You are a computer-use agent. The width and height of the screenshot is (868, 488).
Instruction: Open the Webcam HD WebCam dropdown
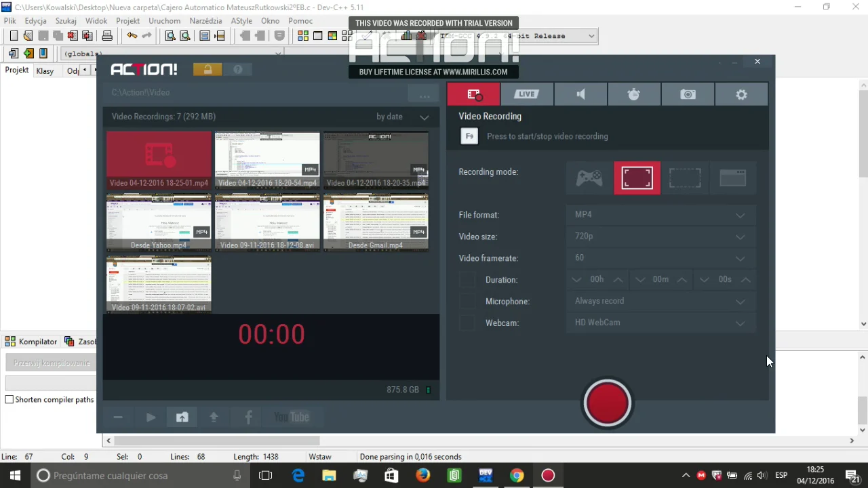coord(661,323)
